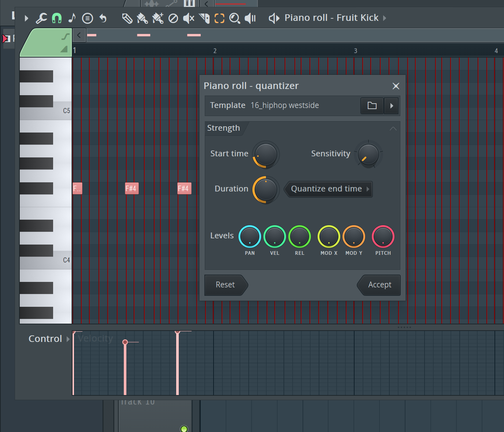Click bar 3 on the timeline ruler
The image size is (504, 432).
click(355, 51)
